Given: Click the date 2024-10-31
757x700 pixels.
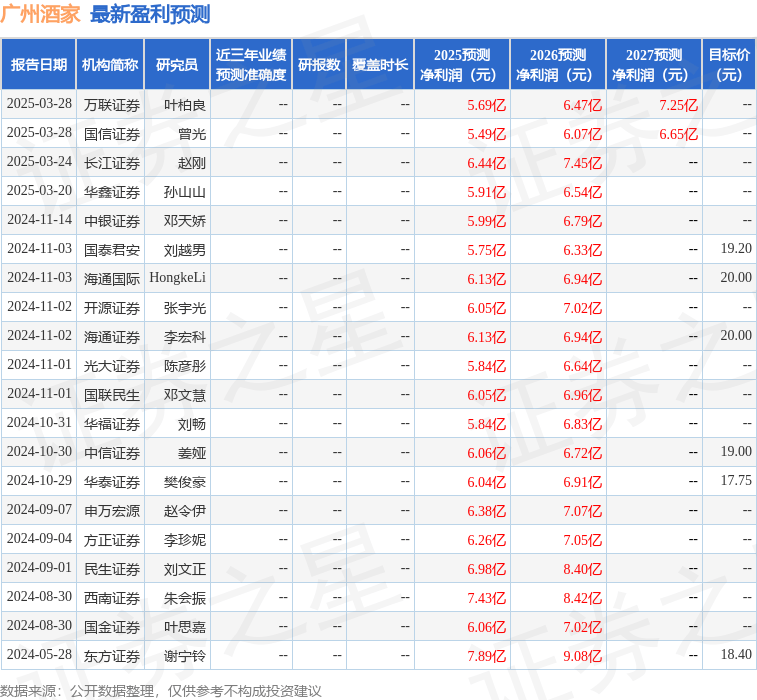Looking at the screenshot, I should [39, 423].
